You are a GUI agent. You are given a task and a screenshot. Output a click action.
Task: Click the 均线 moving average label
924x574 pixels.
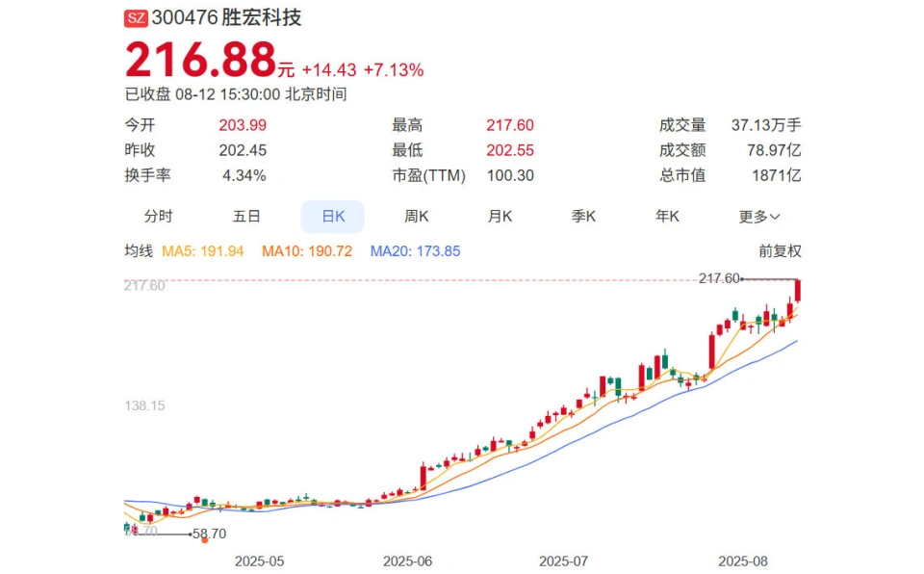139,251
